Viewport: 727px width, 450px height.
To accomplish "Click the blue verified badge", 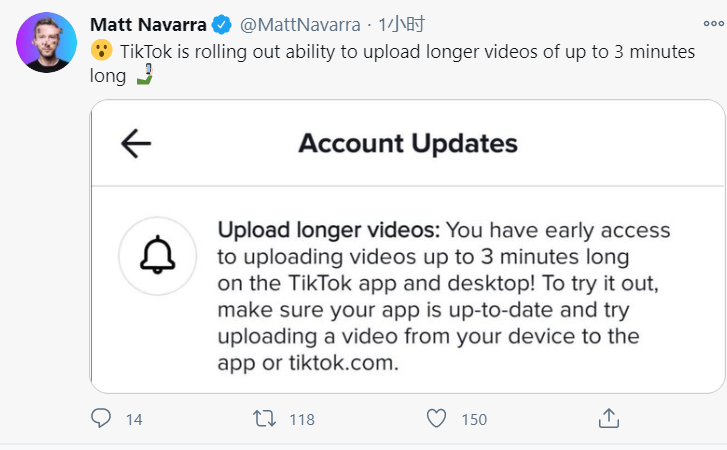I will 248,24.
